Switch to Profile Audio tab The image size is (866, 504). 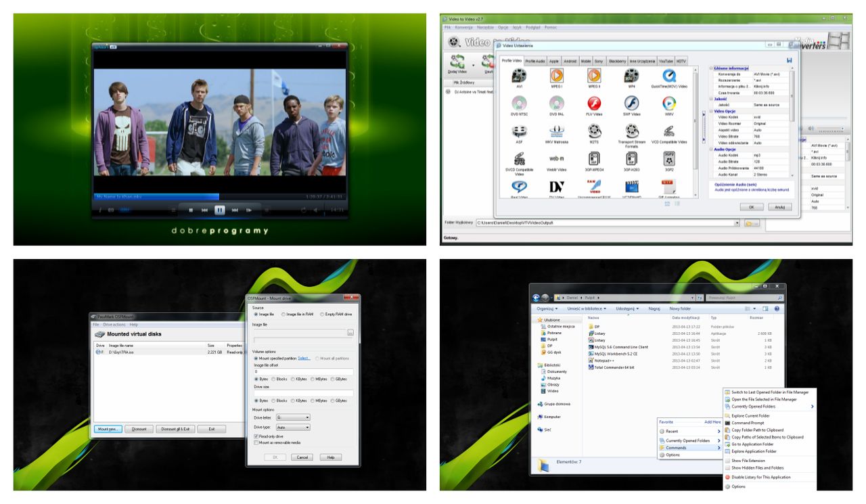click(535, 61)
